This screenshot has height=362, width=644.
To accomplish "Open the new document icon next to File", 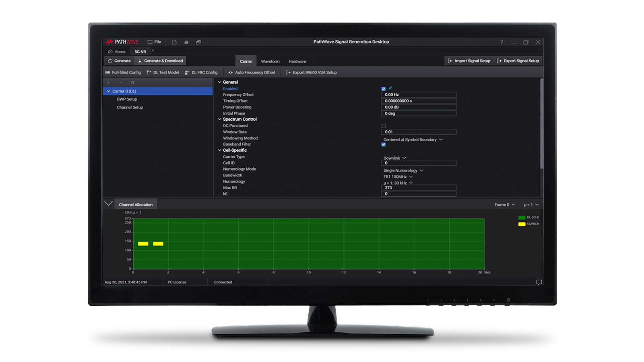I will [x=174, y=41].
